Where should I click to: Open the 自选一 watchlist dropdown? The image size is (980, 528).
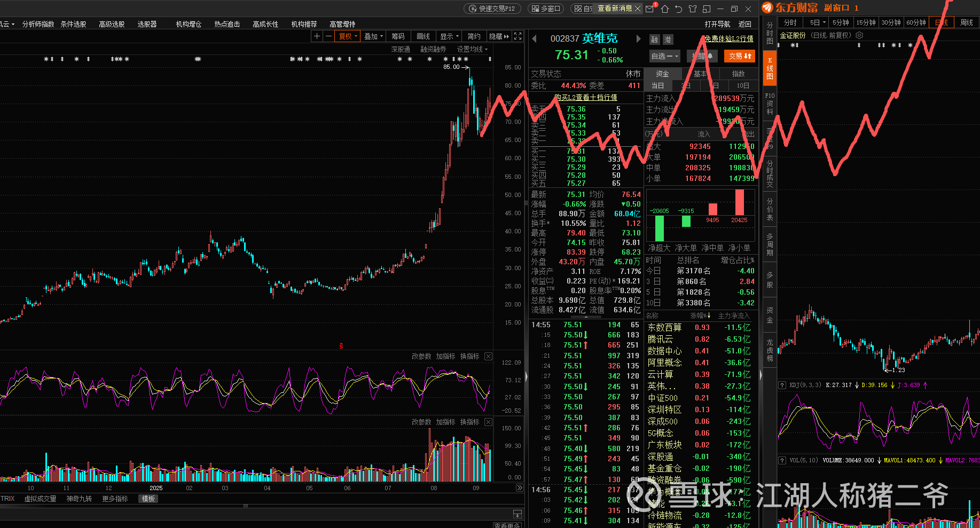(x=664, y=56)
